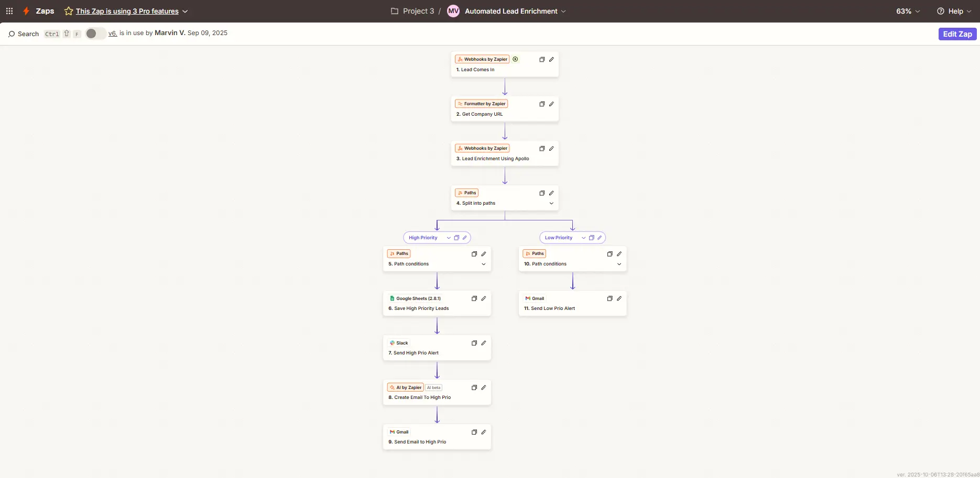Open the Project 3 folder breadcrumb
Viewport: 980px width, 478px height.
coord(413,11)
